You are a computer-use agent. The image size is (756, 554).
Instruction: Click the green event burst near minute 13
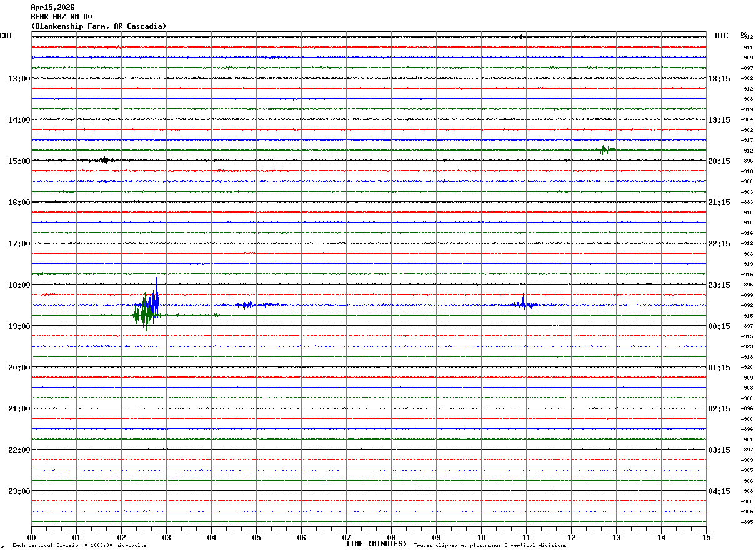coord(605,149)
